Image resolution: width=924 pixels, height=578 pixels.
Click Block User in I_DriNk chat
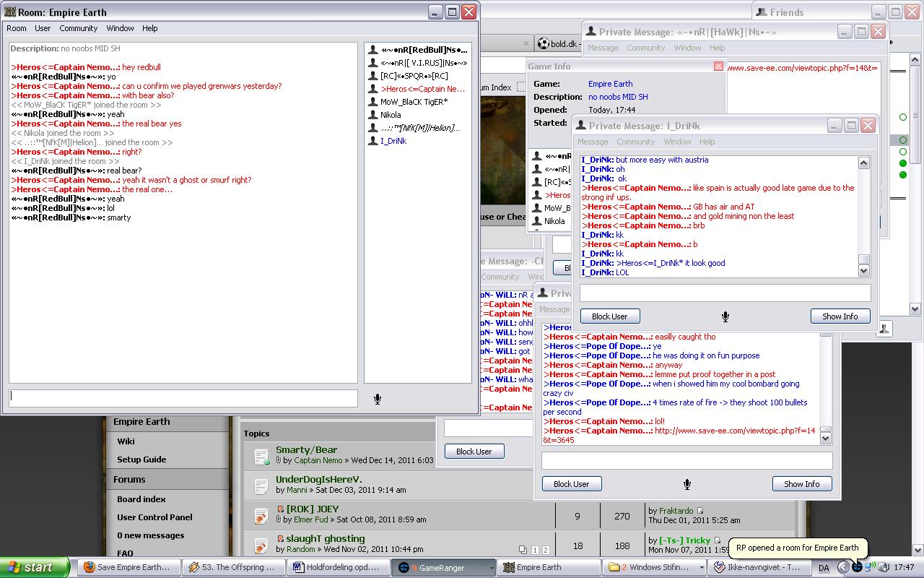609,316
